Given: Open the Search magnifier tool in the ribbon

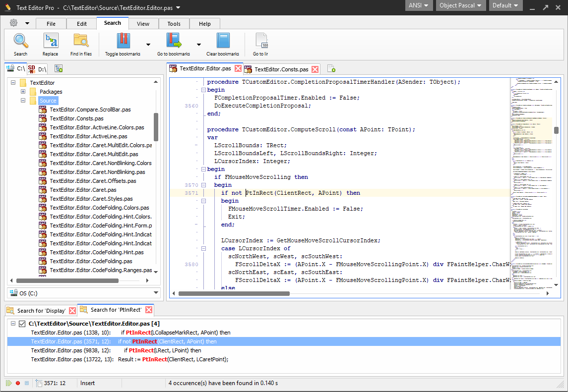Looking at the screenshot, I should click(21, 45).
